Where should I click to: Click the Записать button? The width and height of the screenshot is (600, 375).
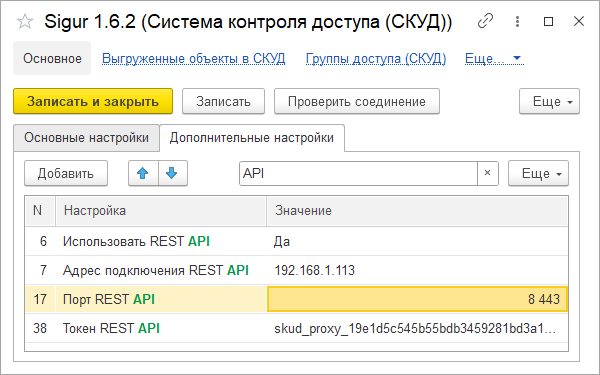[223, 101]
